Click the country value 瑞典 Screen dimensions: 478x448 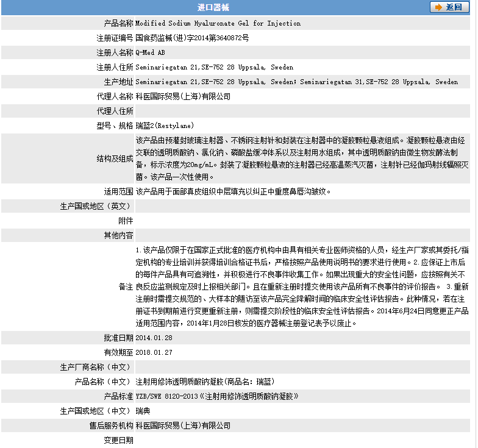143,411
